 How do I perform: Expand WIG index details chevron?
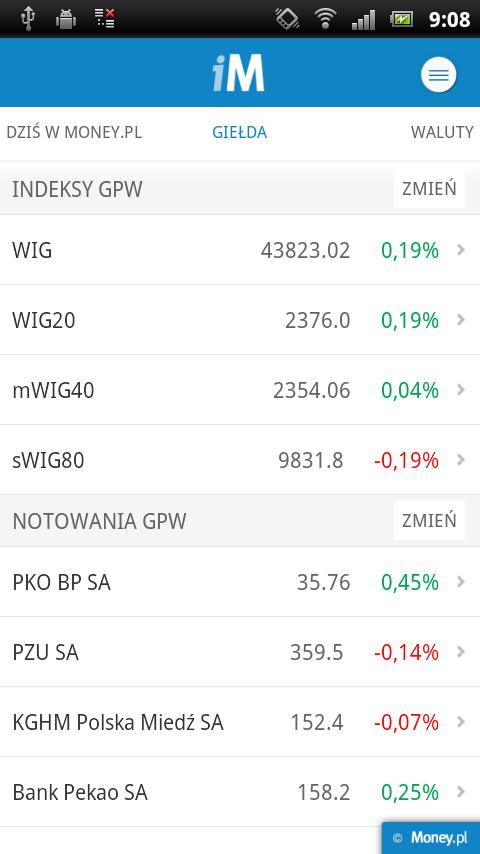coord(461,250)
